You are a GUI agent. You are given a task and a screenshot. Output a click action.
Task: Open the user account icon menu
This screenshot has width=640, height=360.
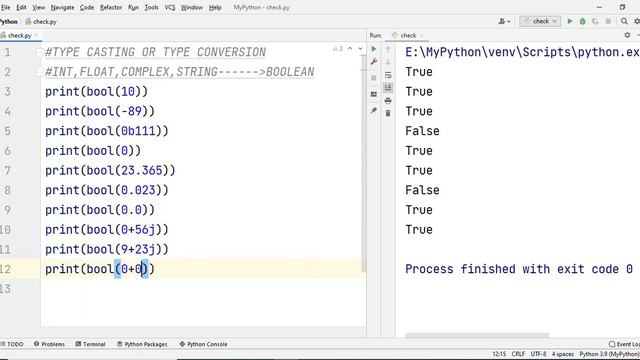504,21
